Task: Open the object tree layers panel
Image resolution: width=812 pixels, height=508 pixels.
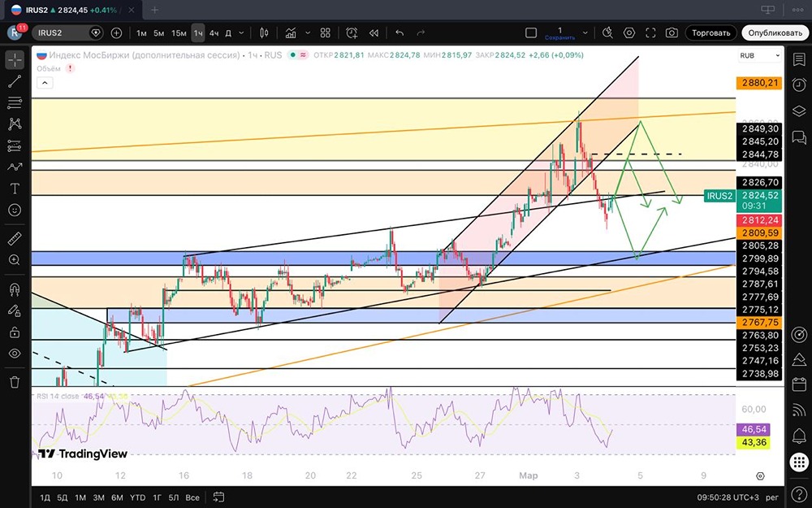Action: (799, 111)
